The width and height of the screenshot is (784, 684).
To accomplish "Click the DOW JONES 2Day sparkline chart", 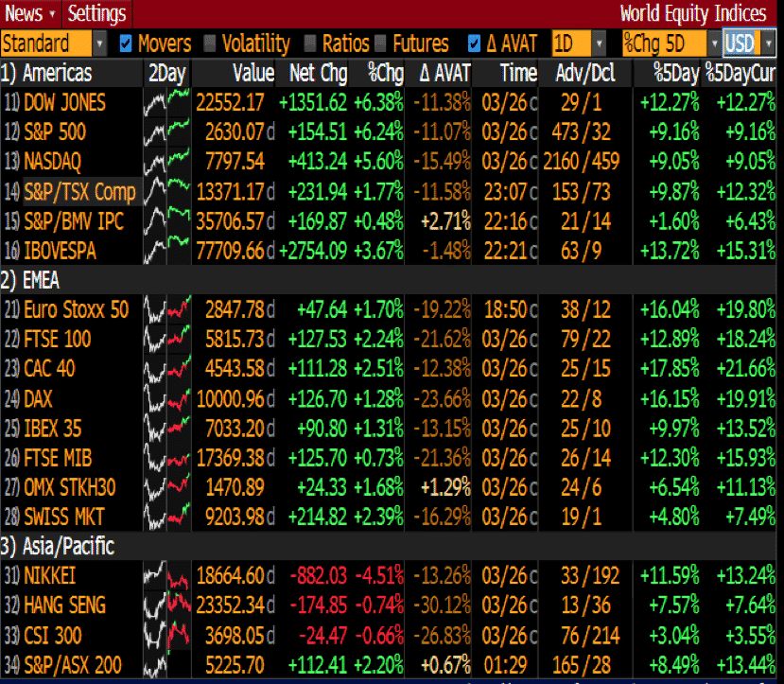I will [x=167, y=102].
